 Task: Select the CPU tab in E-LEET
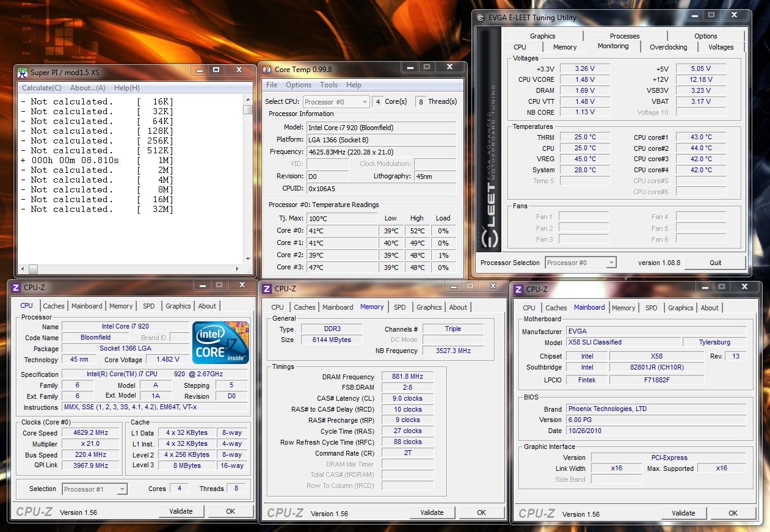pos(520,47)
